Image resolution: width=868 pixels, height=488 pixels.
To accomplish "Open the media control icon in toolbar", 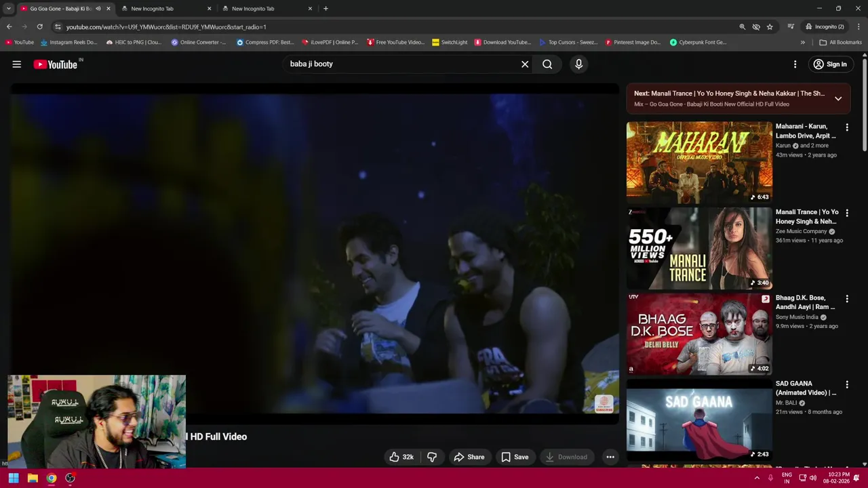I will (x=791, y=27).
